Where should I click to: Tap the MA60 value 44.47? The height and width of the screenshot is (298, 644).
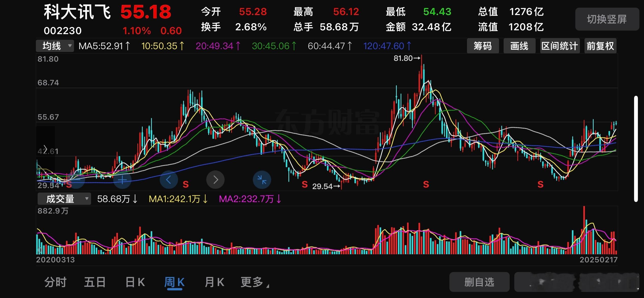(x=330, y=46)
